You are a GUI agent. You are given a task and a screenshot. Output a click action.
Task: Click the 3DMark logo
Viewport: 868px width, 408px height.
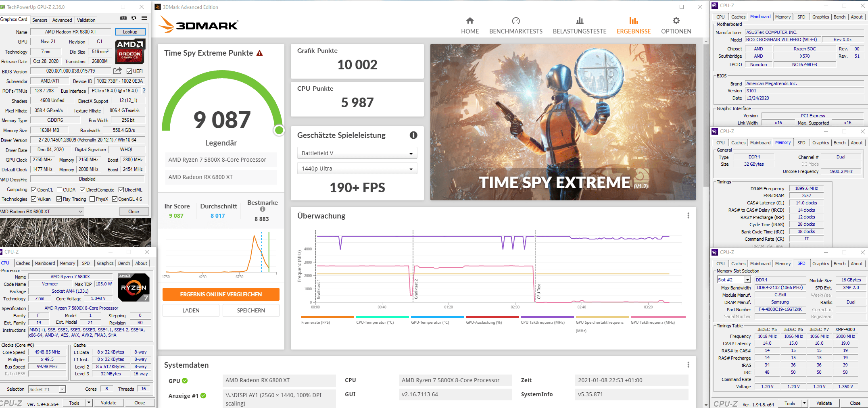click(x=198, y=24)
